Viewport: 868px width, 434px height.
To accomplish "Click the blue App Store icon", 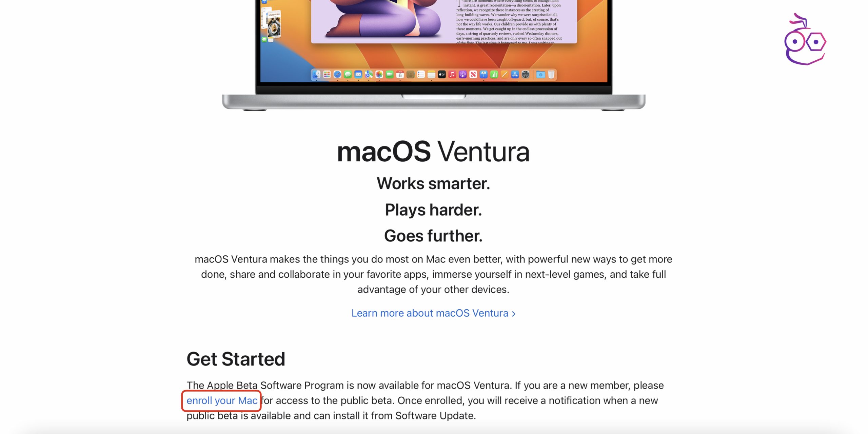I will [515, 74].
